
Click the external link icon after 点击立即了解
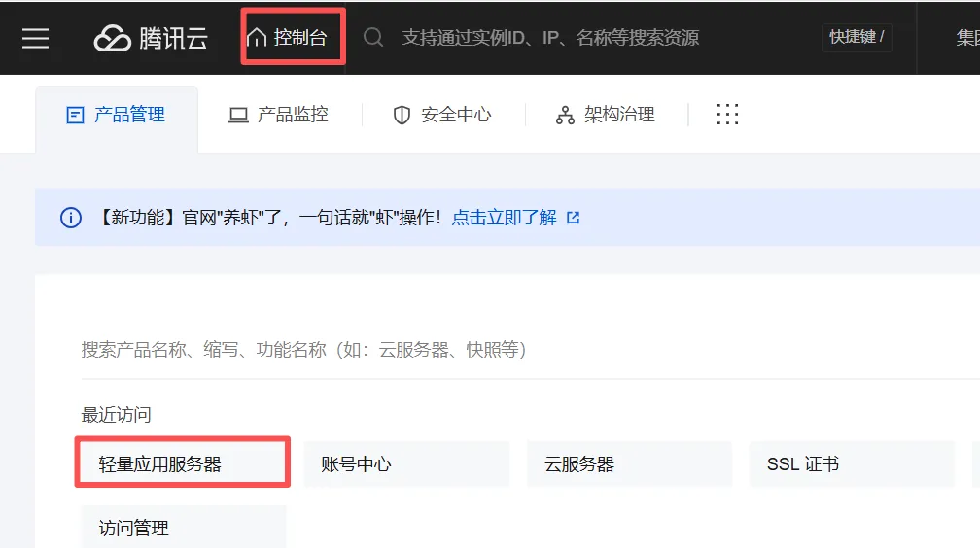pos(574,218)
